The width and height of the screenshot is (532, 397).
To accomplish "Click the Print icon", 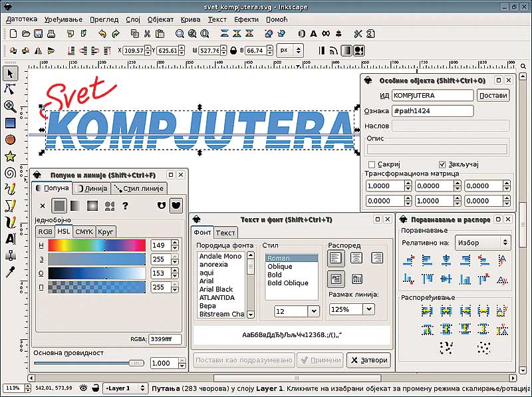I will click(x=51, y=33).
